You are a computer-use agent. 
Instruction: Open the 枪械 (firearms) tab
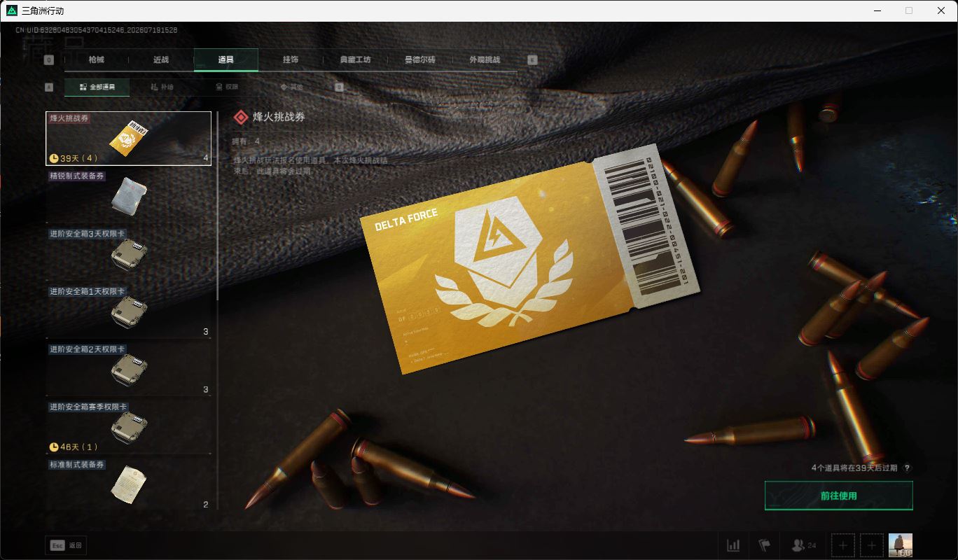(97, 60)
